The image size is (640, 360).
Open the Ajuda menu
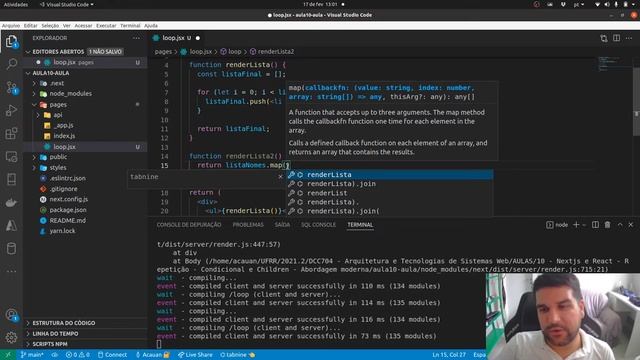coord(151,25)
